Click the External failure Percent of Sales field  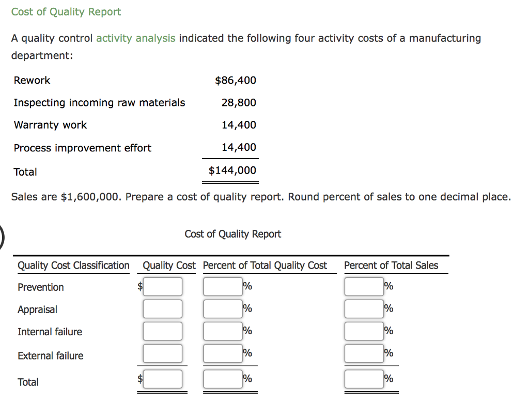(x=363, y=353)
